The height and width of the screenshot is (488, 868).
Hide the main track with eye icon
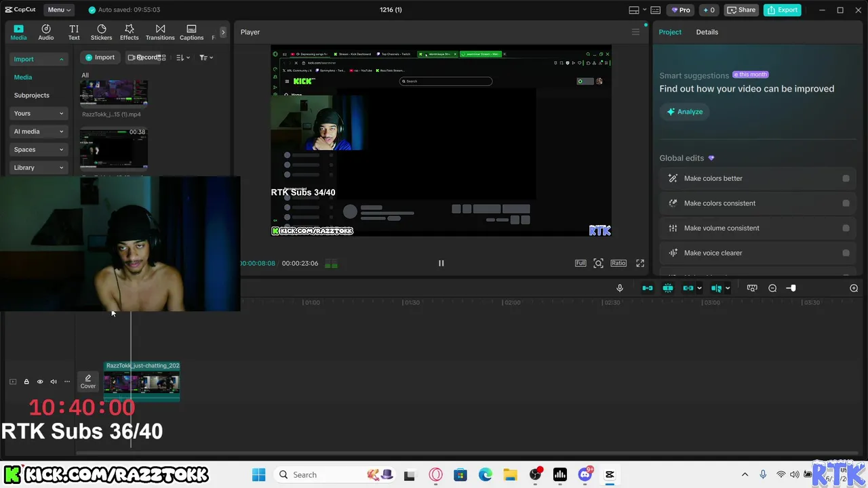[40, 382]
